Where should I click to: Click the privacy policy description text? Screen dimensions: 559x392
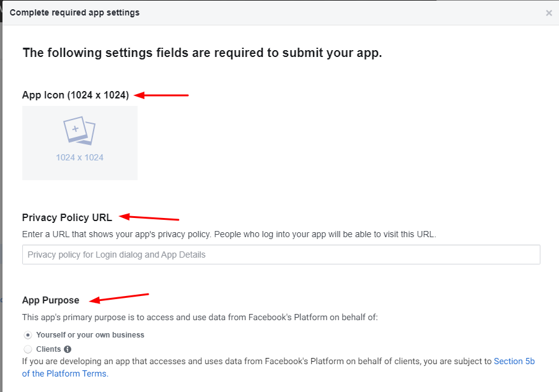[x=229, y=235]
